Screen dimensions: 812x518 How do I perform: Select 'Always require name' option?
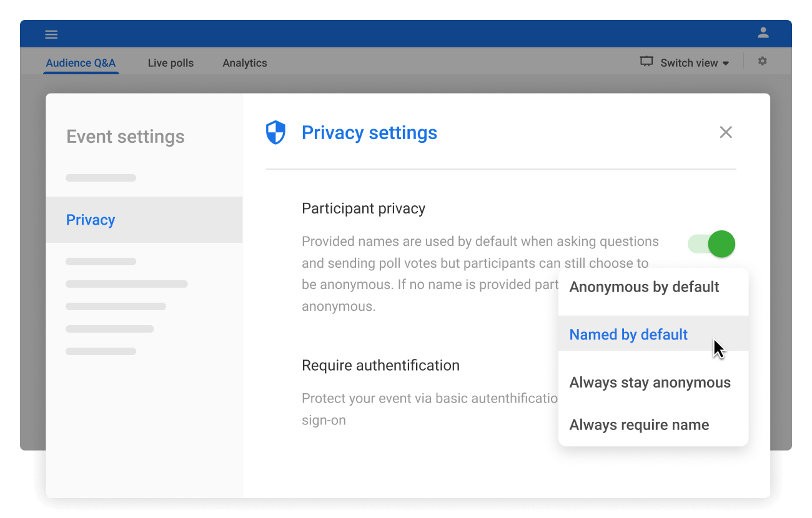coord(639,425)
